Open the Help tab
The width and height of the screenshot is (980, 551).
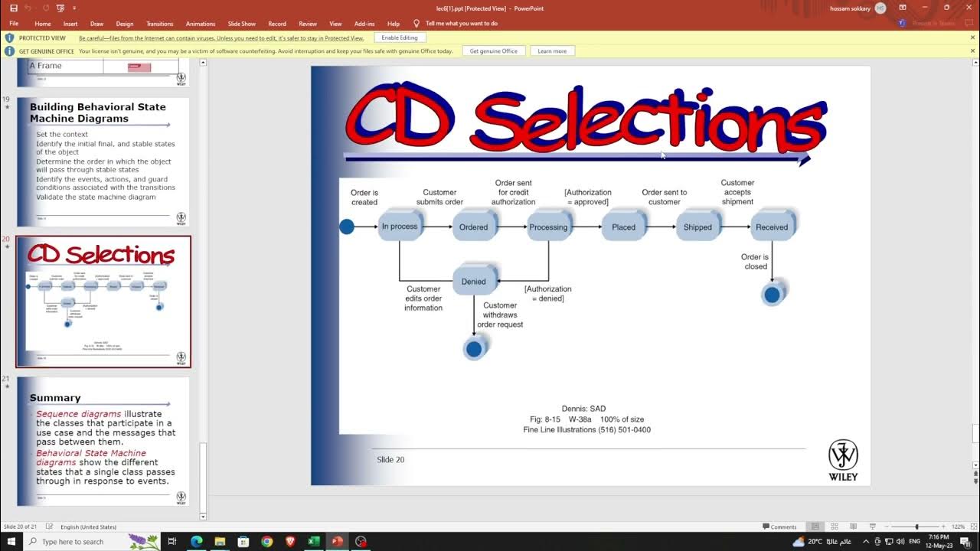[x=394, y=24]
